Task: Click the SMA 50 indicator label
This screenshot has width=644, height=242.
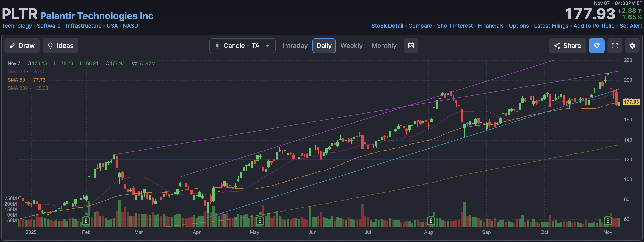Action: point(16,80)
